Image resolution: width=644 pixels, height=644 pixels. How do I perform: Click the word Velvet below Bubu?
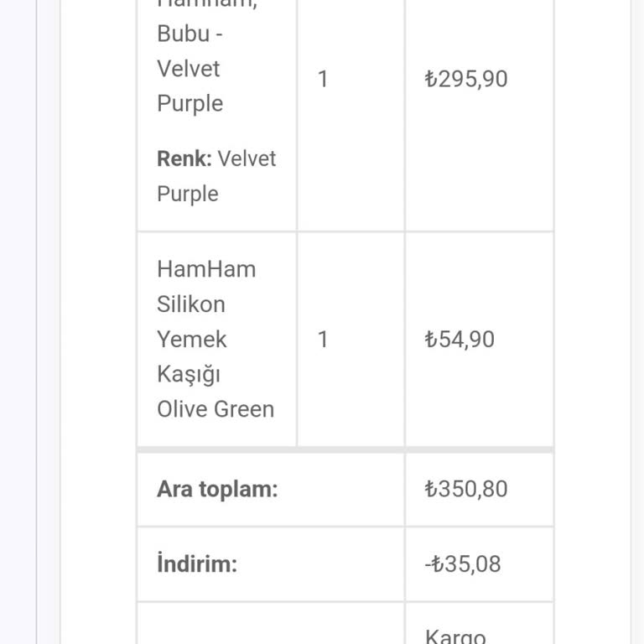189,69
